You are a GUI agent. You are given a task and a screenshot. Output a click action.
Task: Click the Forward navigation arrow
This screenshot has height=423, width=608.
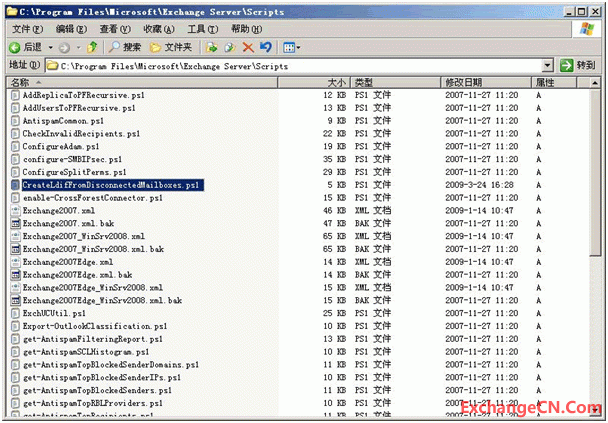[x=63, y=47]
